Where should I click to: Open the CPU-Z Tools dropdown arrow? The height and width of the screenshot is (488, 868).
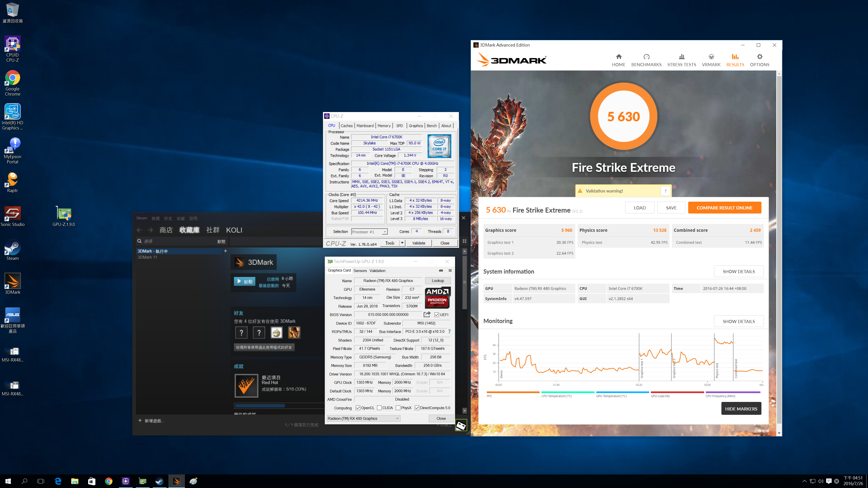tap(402, 243)
